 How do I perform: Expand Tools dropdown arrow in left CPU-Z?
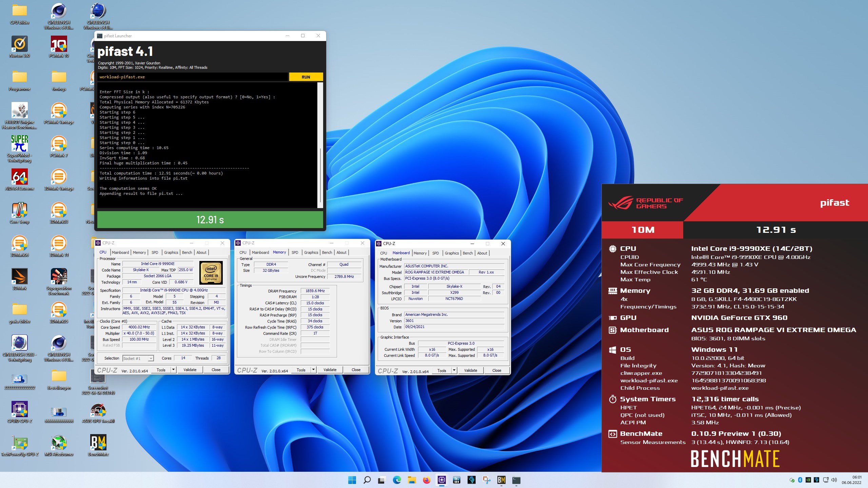(x=173, y=370)
